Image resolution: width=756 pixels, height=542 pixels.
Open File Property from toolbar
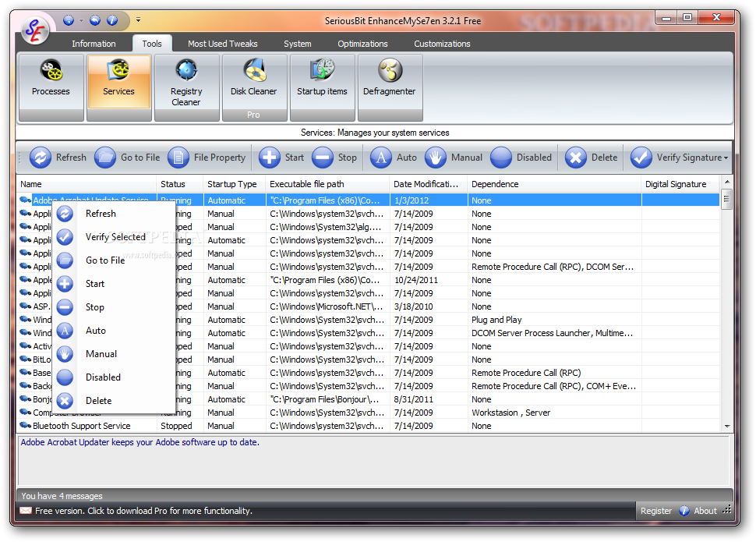coord(207,158)
